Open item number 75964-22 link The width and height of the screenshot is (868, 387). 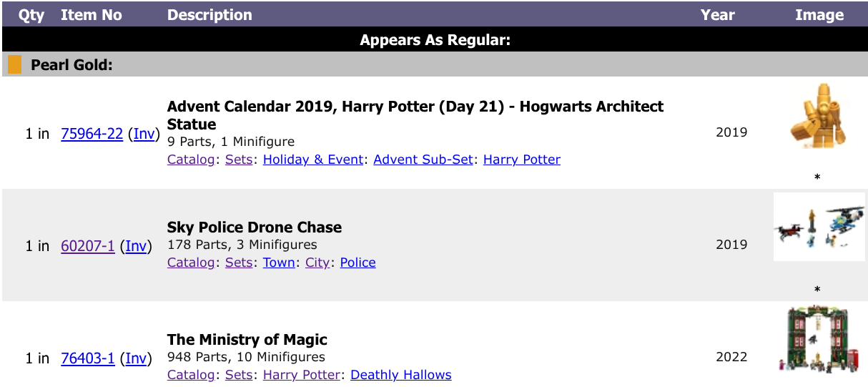click(92, 134)
